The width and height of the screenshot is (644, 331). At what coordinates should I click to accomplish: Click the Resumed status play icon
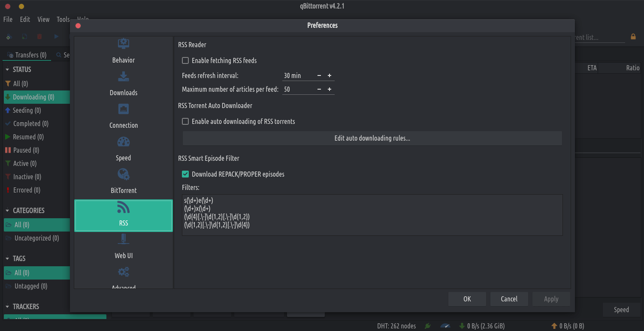pyautogui.click(x=8, y=137)
